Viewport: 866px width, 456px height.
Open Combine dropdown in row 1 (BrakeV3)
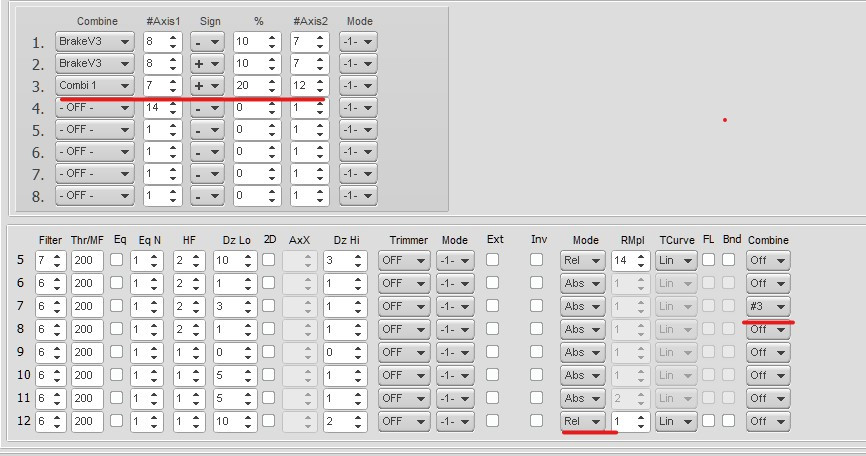(94, 41)
